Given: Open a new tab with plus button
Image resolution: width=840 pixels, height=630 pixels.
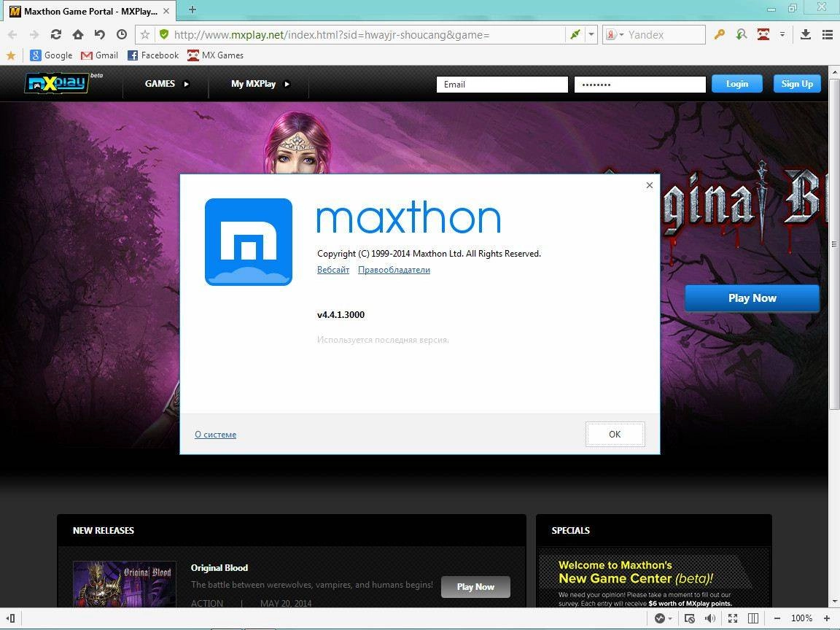Looking at the screenshot, I should point(192,9).
